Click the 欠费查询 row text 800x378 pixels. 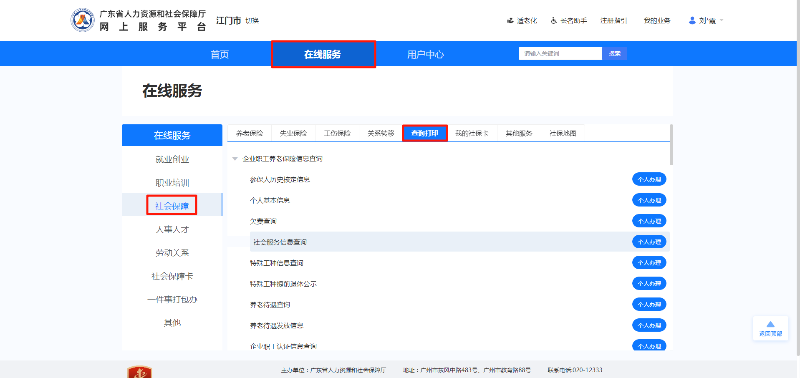(x=263, y=221)
